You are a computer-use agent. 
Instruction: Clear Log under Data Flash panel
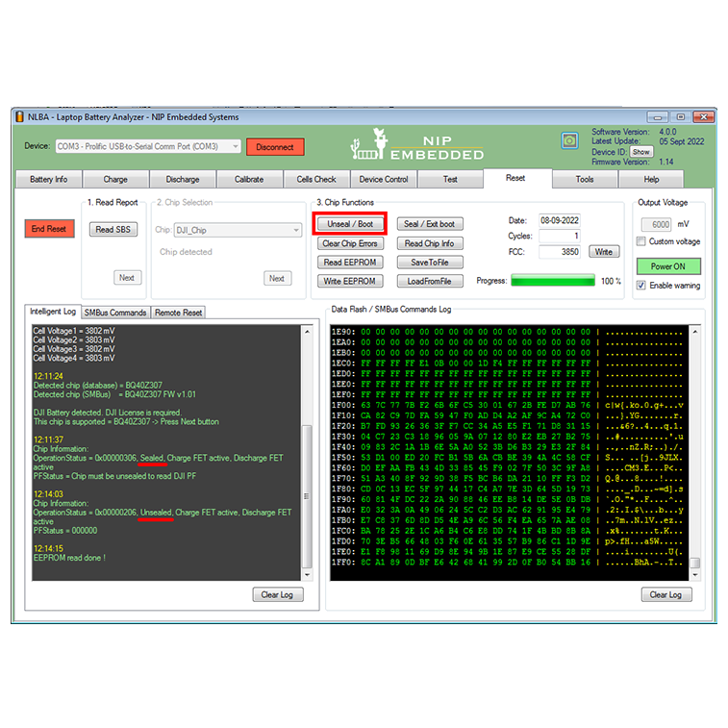666,594
